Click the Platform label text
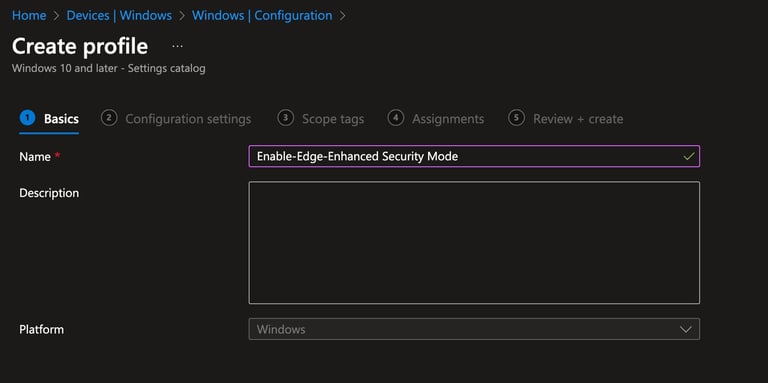768x383 pixels. click(42, 329)
